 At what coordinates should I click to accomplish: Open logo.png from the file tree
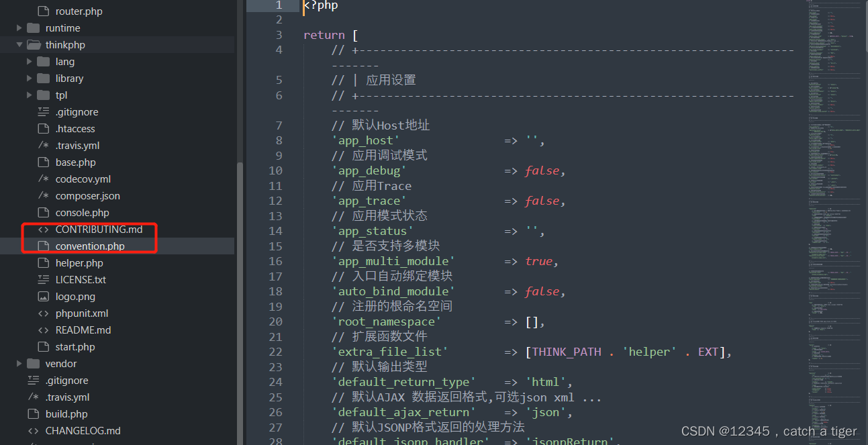pos(75,297)
